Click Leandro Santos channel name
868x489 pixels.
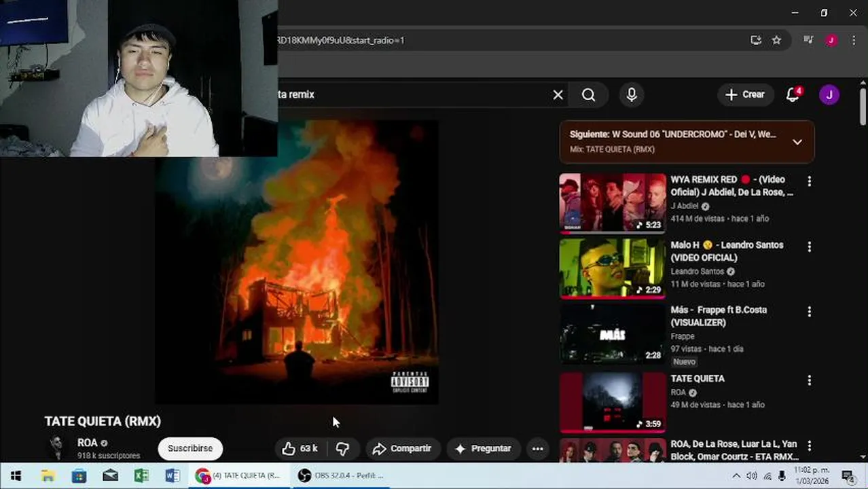[698, 271]
